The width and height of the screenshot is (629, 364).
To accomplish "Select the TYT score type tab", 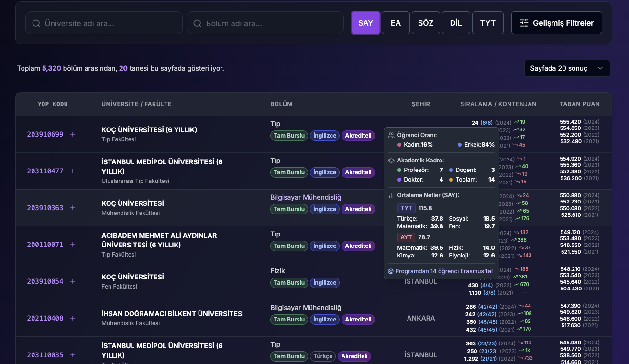I will pyautogui.click(x=488, y=23).
